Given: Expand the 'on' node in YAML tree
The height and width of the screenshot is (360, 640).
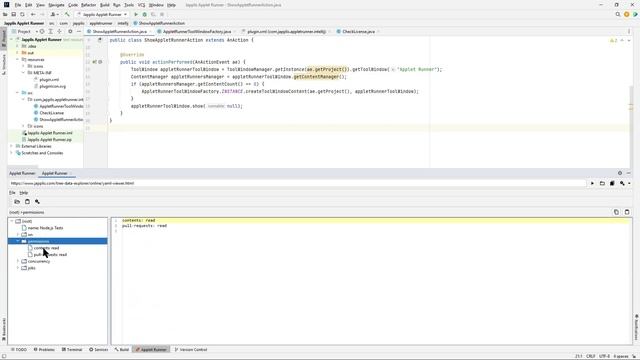Looking at the screenshot, I should point(18,235).
